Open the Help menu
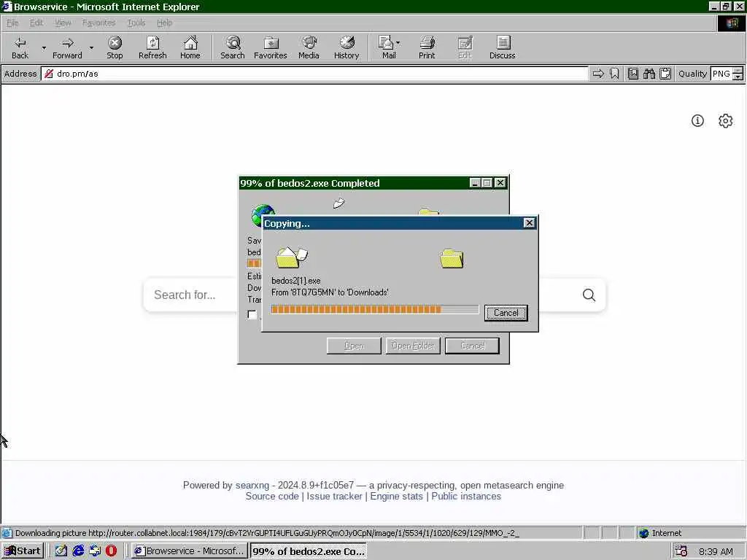The height and width of the screenshot is (560, 747). (x=164, y=23)
